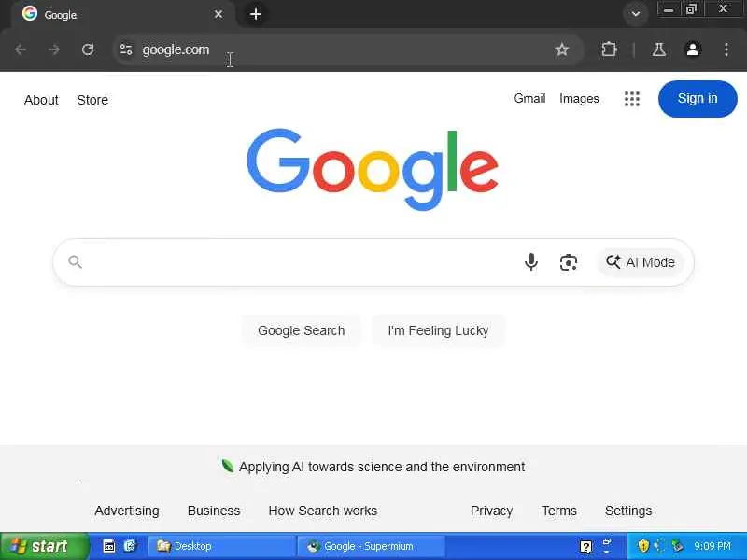This screenshot has width=747, height=560.
Task: Open Google Lens image search icon
Action: coord(569,262)
